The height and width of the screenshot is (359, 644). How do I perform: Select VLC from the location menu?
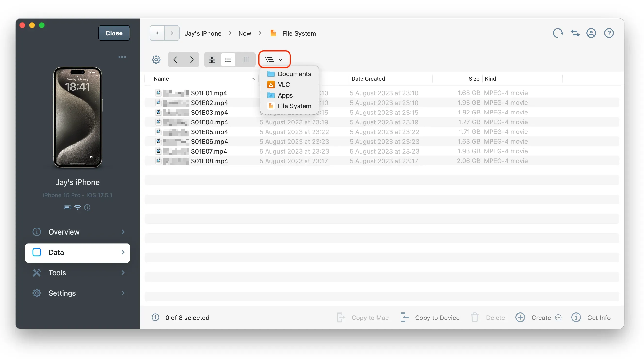[x=284, y=85]
